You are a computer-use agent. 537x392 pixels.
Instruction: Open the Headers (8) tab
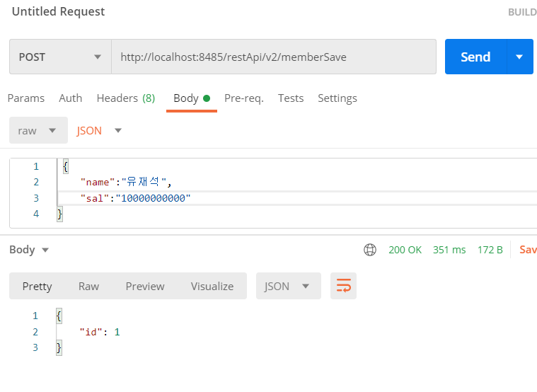[x=126, y=98]
